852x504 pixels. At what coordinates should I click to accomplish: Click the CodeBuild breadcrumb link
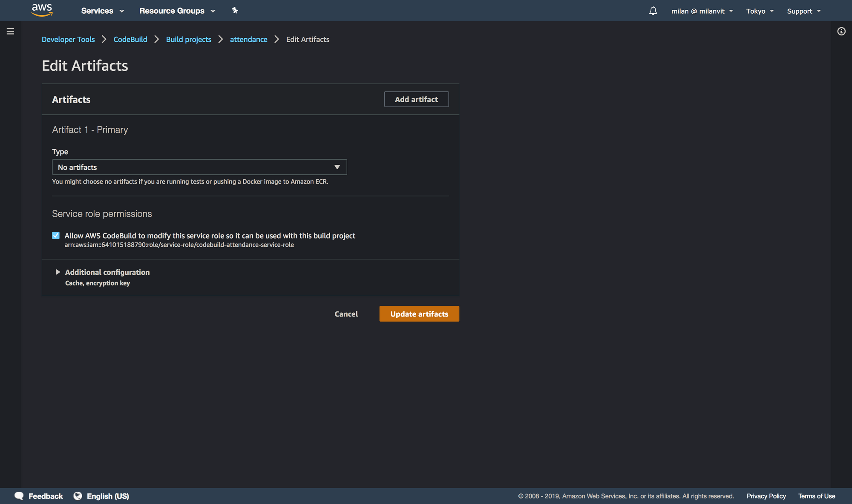(130, 39)
